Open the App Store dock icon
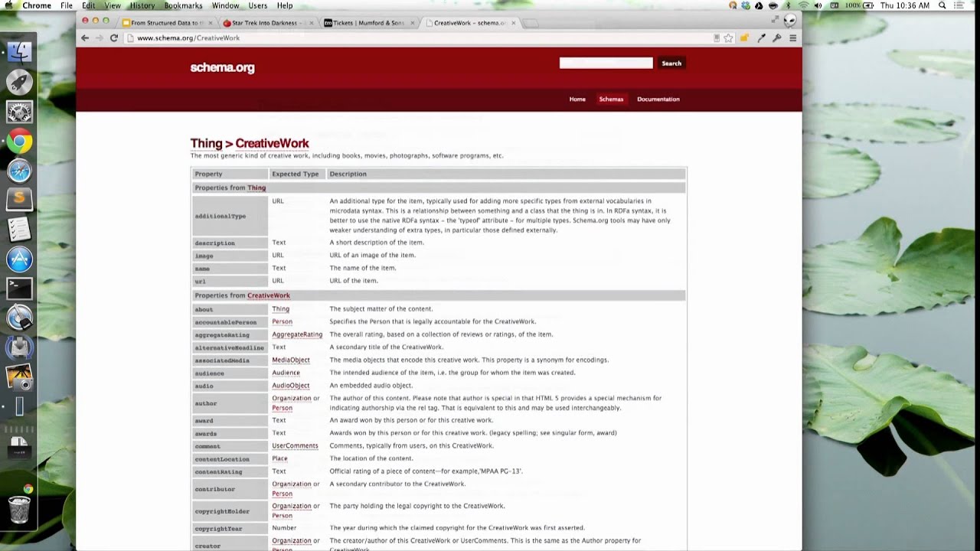The image size is (980, 551). (x=19, y=259)
